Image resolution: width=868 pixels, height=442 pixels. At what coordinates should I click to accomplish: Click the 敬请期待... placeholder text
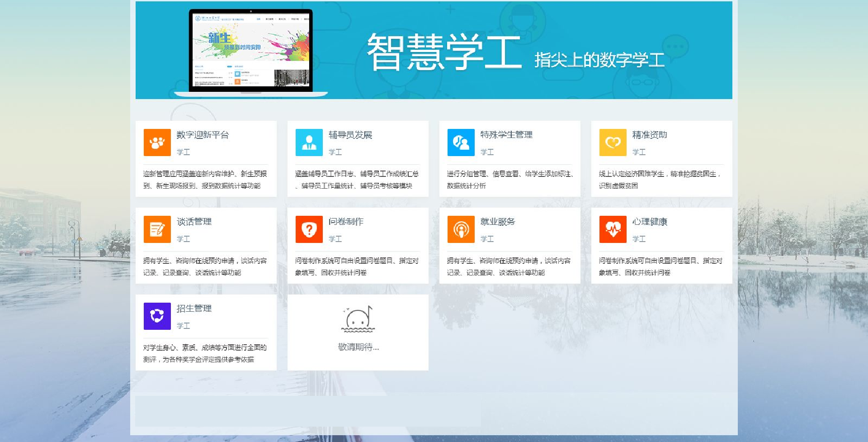coord(359,347)
